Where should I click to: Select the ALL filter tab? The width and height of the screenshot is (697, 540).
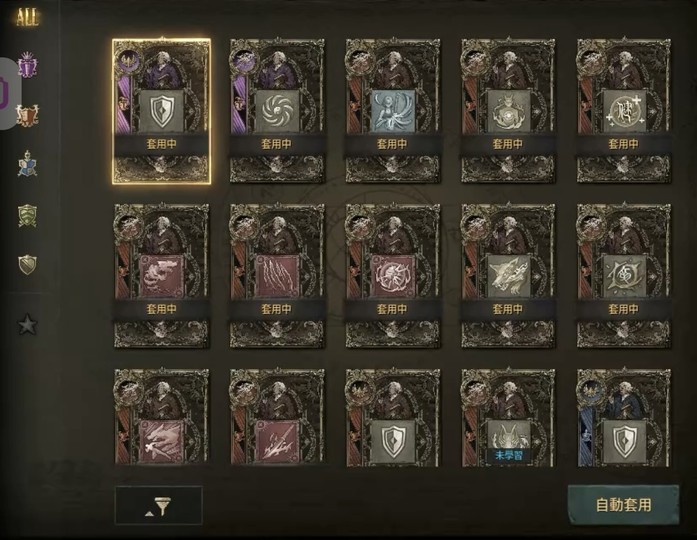pos(27,18)
